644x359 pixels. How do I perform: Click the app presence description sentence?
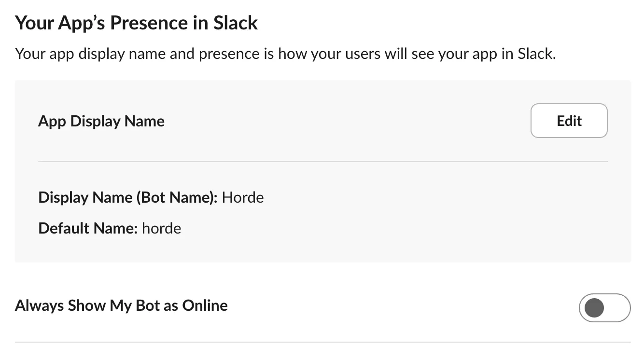pyautogui.click(x=285, y=54)
